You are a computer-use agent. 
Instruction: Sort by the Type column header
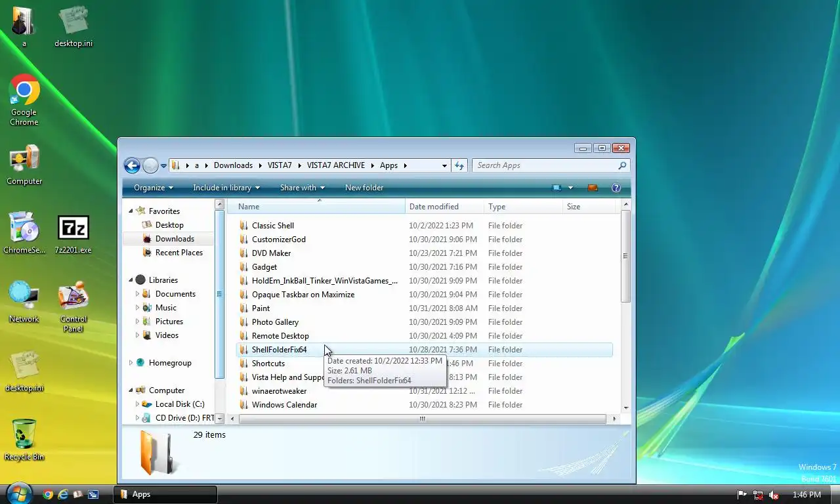tap(524, 207)
